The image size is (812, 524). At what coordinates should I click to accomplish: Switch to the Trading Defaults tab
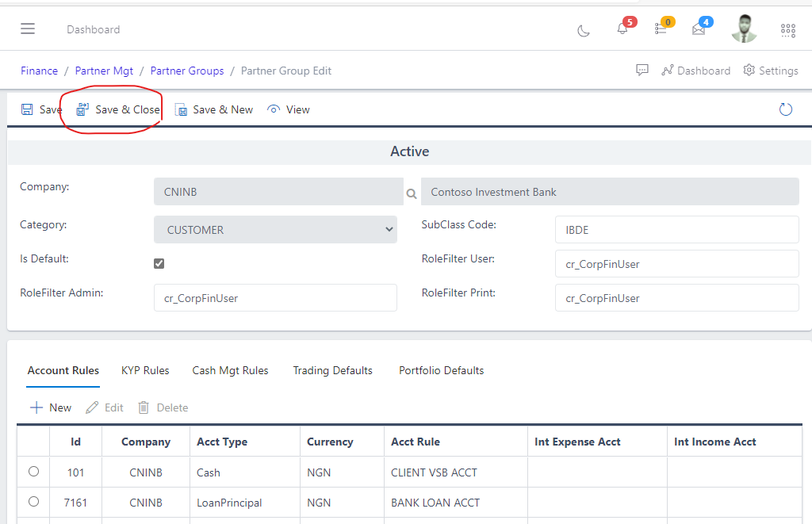(332, 370)
